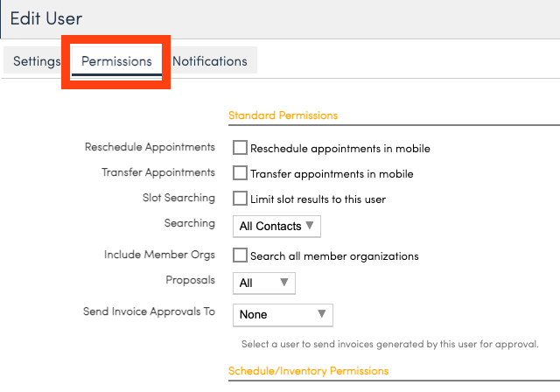Click the Transfer Appointments row label on left
Image resolution: width=560 pixels, height=392 pixels.
click(158, 172)
